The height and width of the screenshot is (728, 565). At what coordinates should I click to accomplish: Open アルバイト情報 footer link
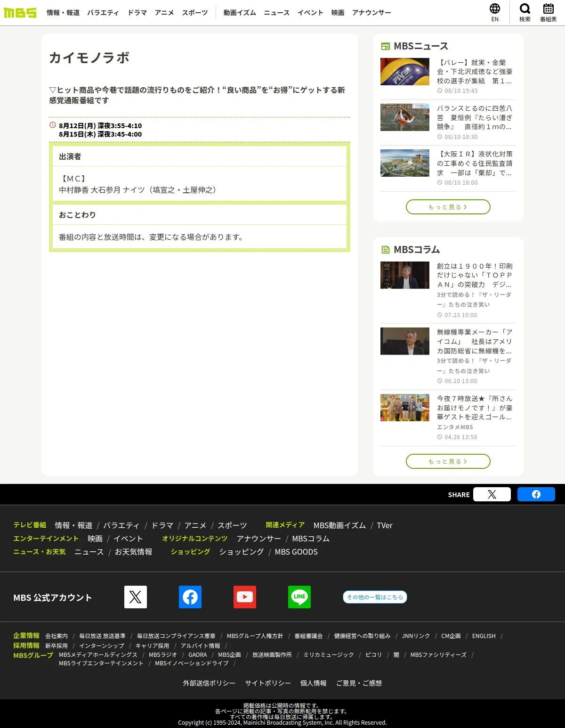[201, 646]
